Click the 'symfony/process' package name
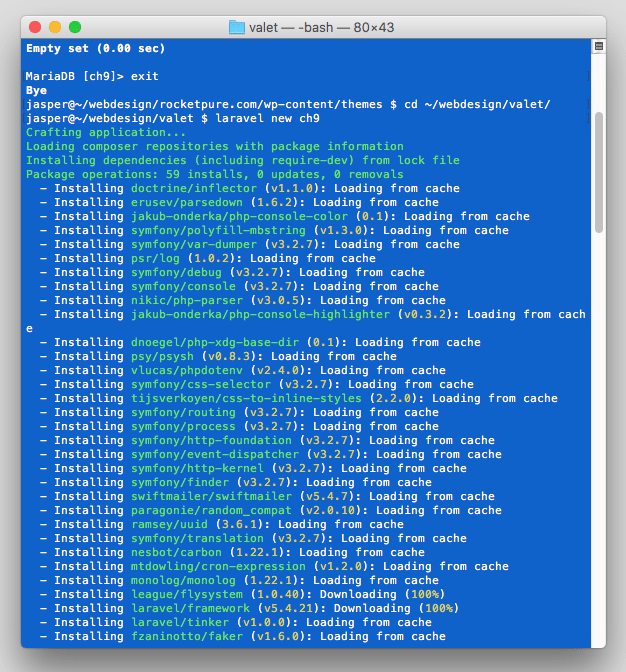This screenshot has width=626, height=672. 183,426
